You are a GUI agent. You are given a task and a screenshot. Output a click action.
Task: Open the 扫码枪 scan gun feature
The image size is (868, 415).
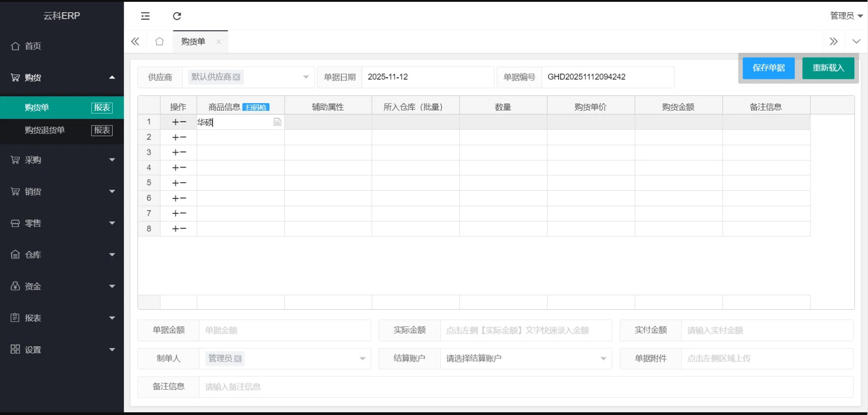point(256,107)
